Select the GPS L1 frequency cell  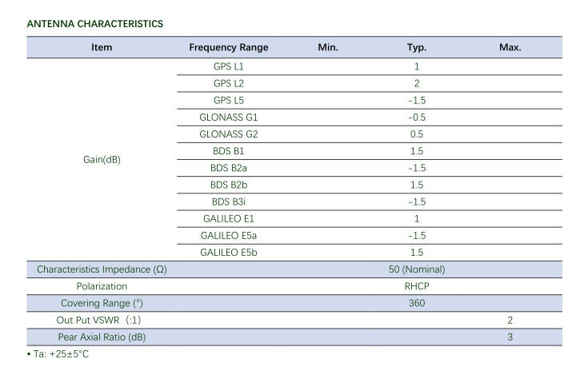(228, 67)
